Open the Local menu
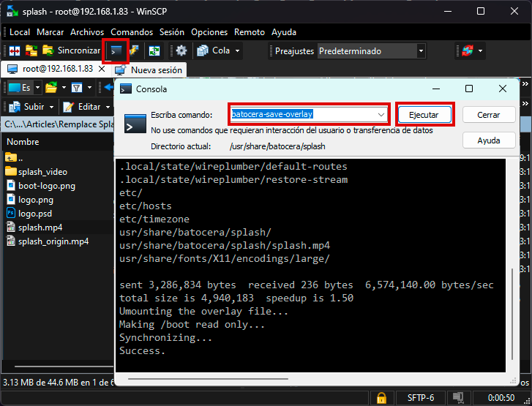This screenshot has width=532, height=406. click(x=20, y=32)
